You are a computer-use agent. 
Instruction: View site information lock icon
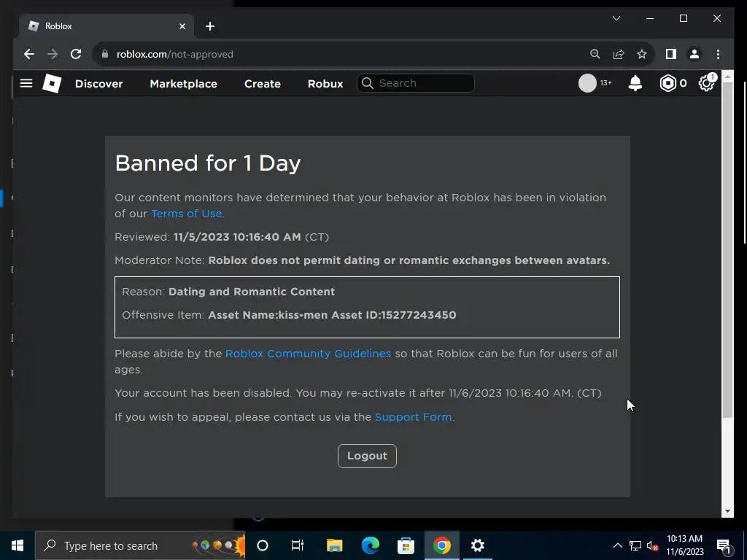[105, 54]
